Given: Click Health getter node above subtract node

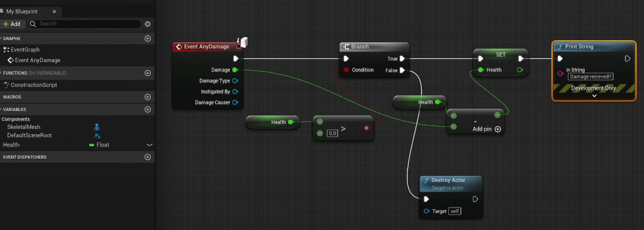Looking at the screenshot, I should [420, 102].
